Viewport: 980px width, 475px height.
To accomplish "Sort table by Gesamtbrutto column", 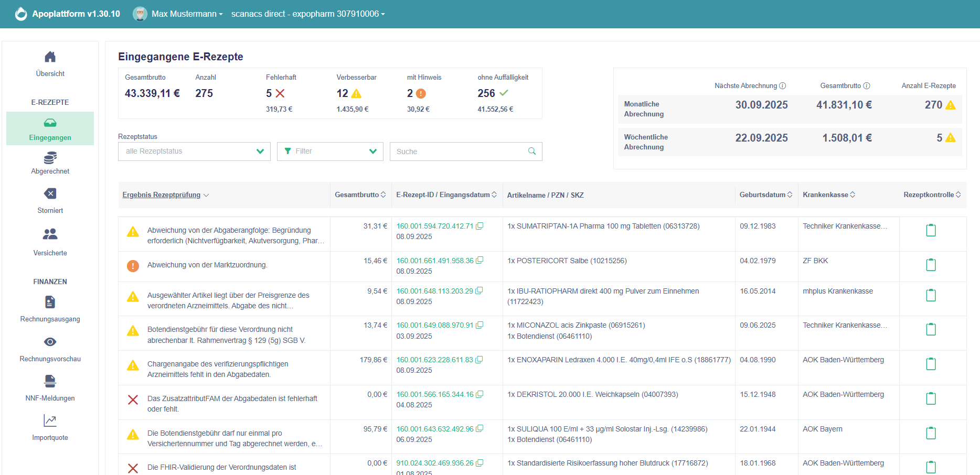I will [x=360, y=195].
